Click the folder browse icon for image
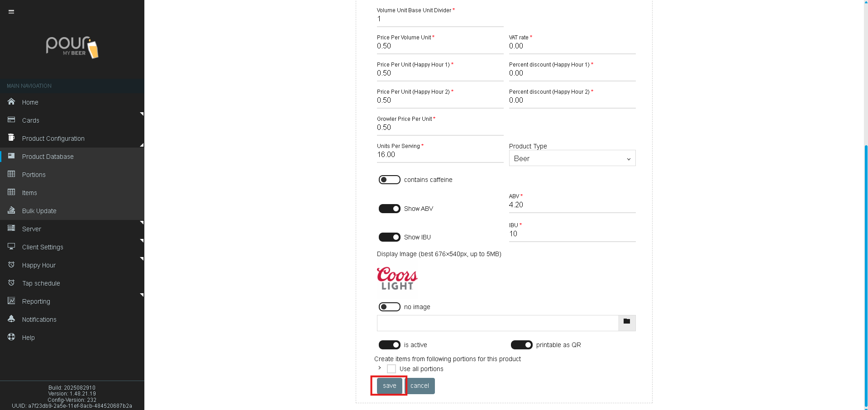This screenshot has height=410, width=868. tap(627, 322)
